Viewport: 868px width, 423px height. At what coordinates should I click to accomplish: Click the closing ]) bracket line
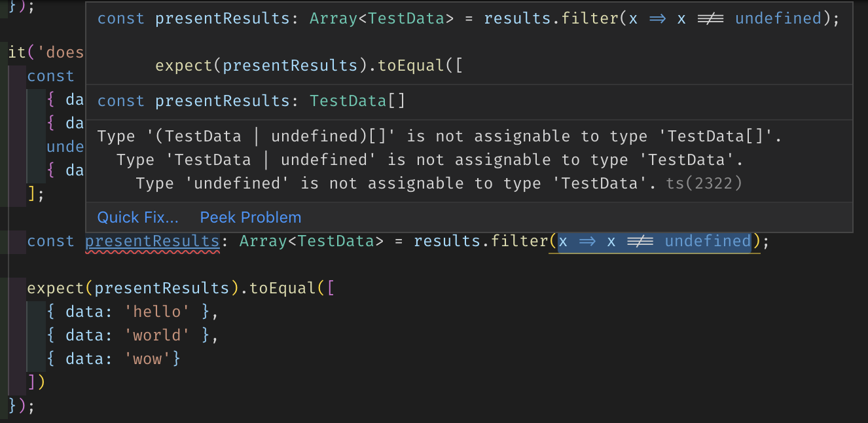click(36, 382)
